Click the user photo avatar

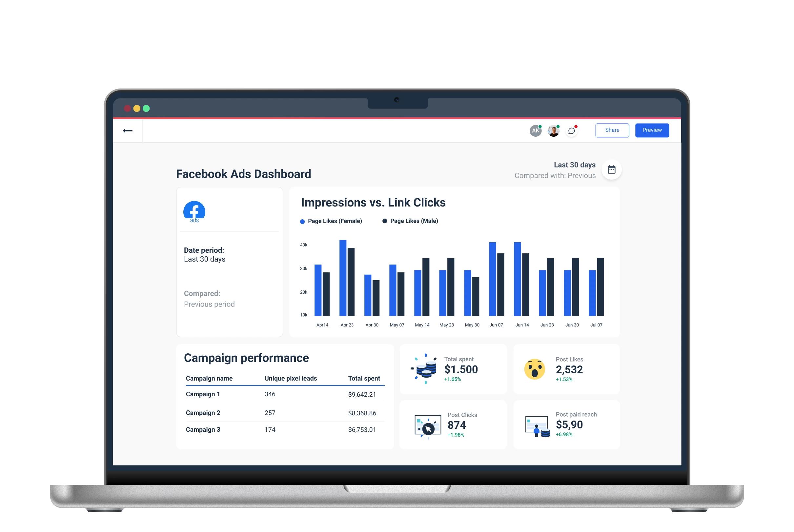553,131
